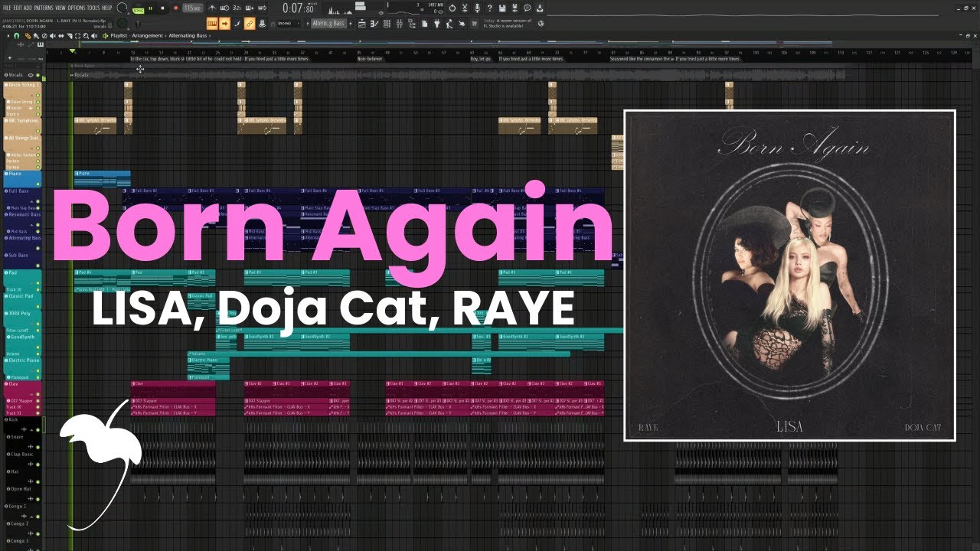Open the PATTERNS menu

point(44,8)
